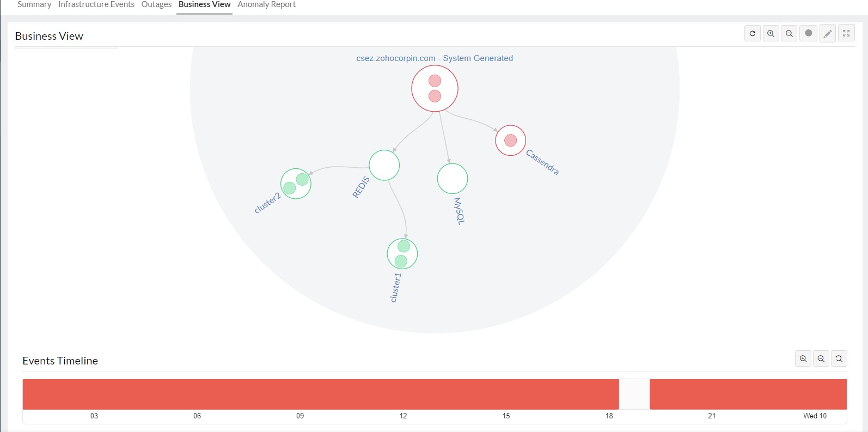Zoom out on the Events Timeline

(x=821, y=358)
